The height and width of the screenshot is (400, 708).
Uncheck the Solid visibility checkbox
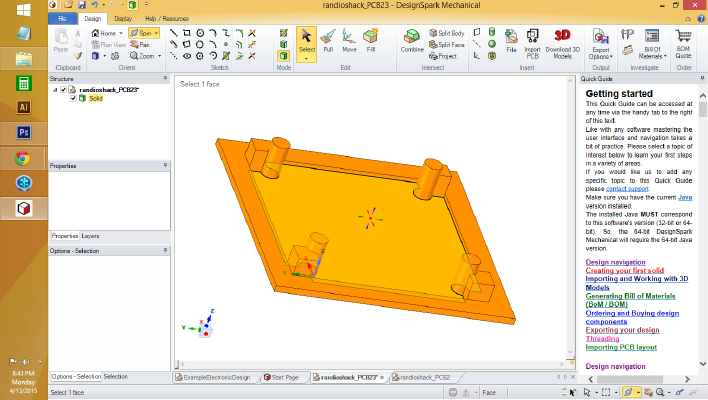(73, 98)
